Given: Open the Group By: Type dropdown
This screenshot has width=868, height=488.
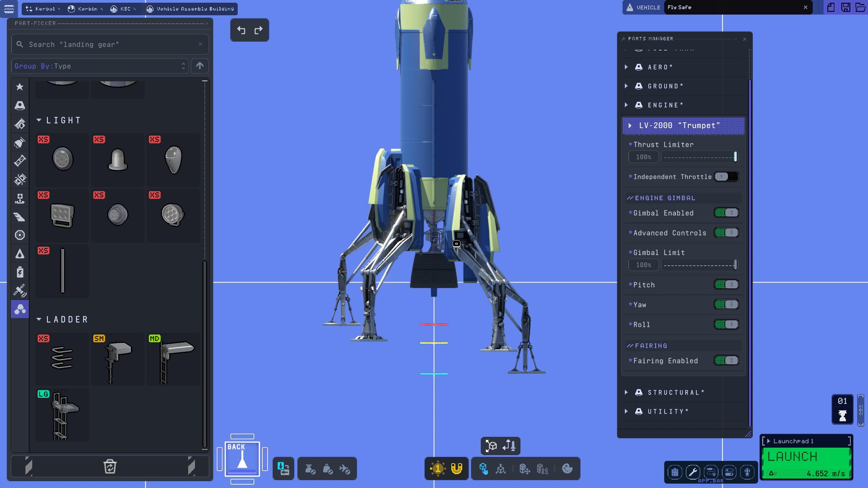Looking at the screenshot, I should tap(100, 66).
